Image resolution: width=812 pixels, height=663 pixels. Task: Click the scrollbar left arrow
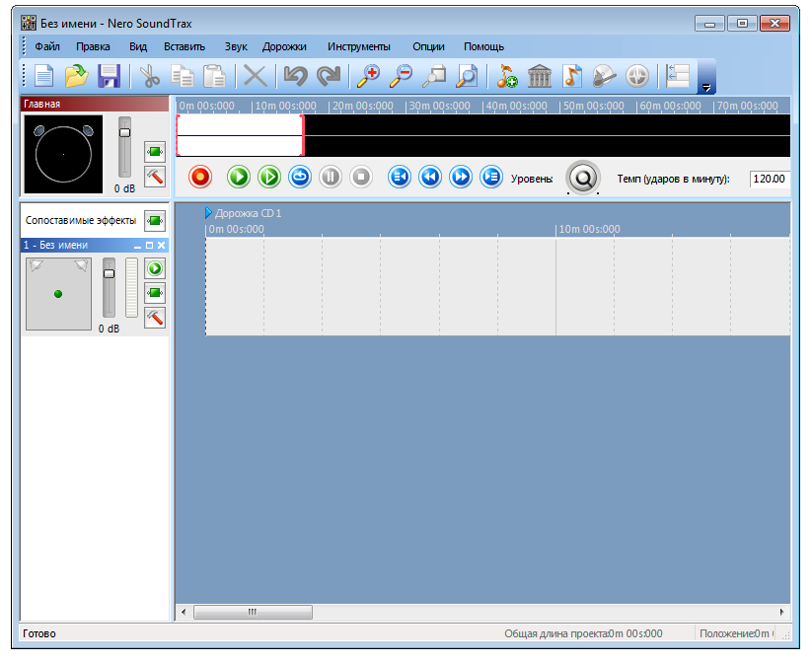point(184,612)
